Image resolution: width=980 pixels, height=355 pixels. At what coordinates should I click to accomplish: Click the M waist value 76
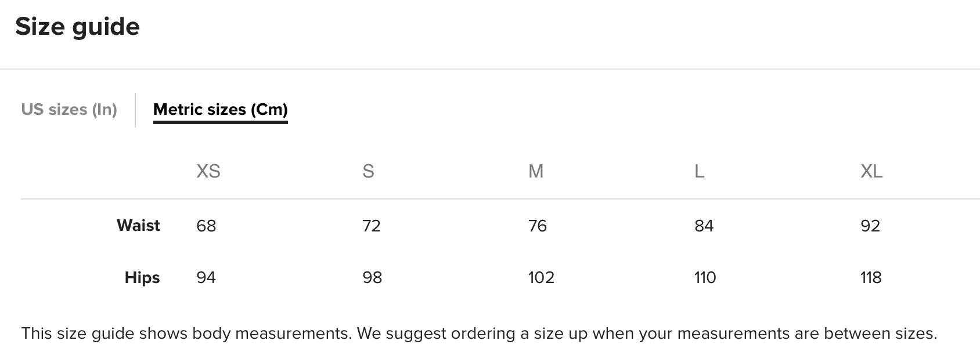point(538,226)
